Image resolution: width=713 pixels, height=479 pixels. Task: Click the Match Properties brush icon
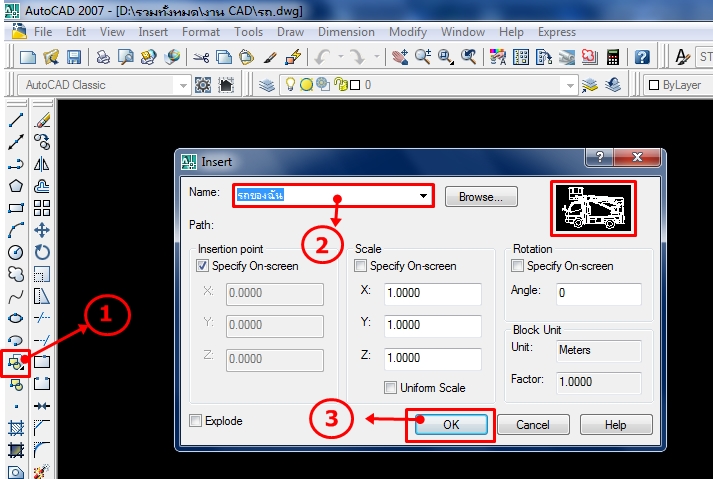pos(270,57)
